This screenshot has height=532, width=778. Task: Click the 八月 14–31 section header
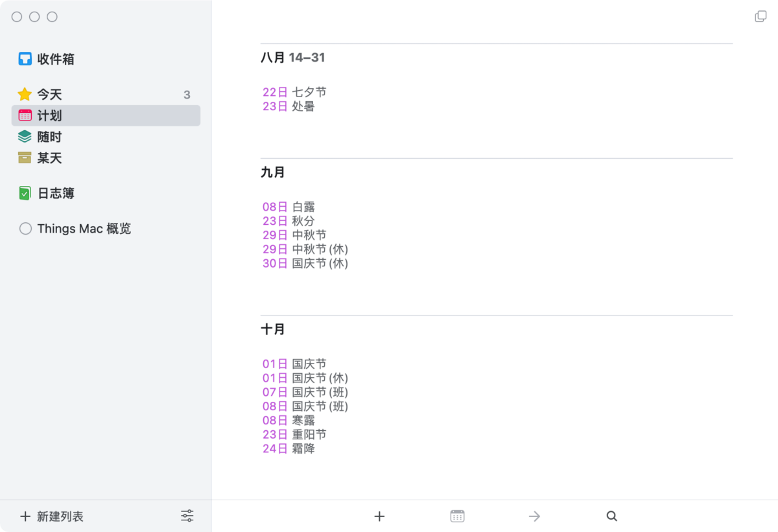click(293, 58)
